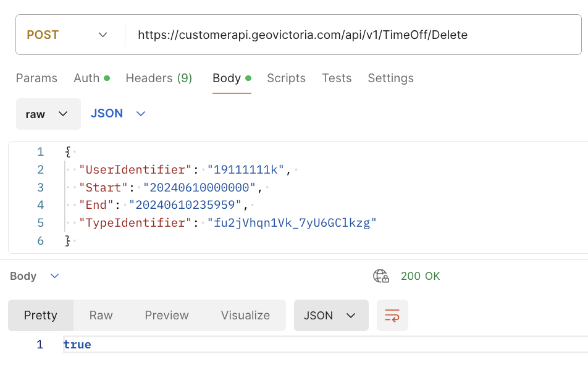Open the request Settings tab

pos(390,78)
